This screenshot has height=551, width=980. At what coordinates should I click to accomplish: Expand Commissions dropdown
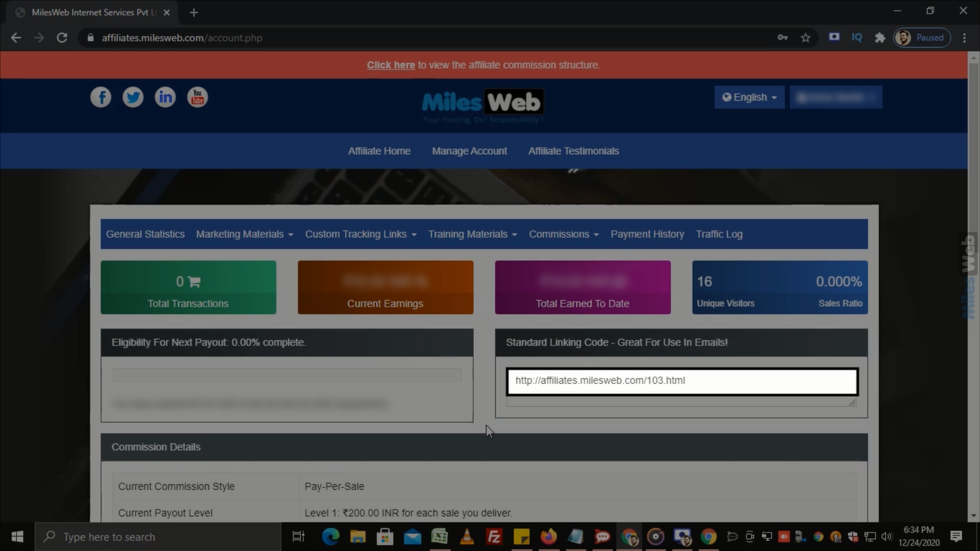(564, 234)
